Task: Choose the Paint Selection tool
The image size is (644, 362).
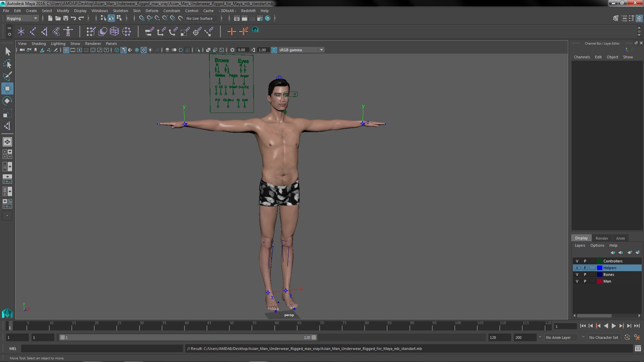Action: (x=7, y=76)
